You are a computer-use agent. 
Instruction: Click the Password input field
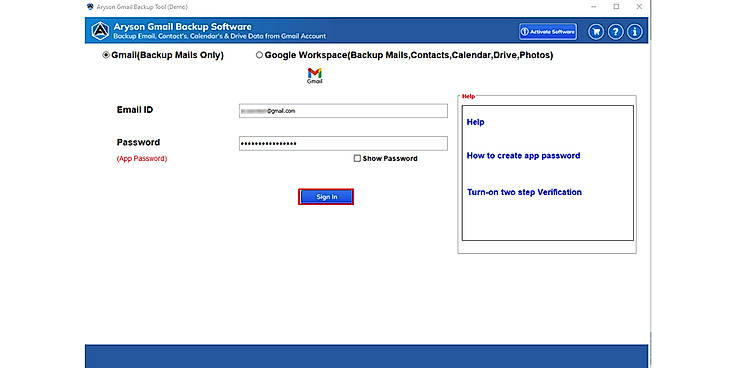point(343,143)
